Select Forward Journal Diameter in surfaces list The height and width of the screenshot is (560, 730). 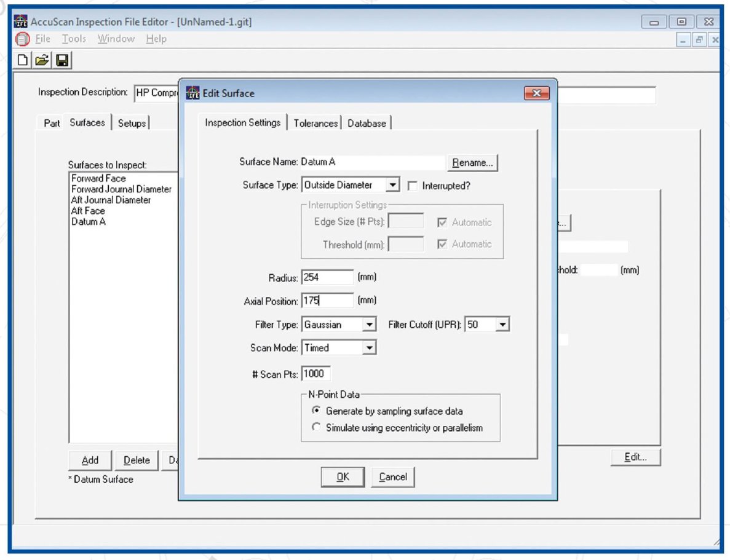click(x=121, y=189)
